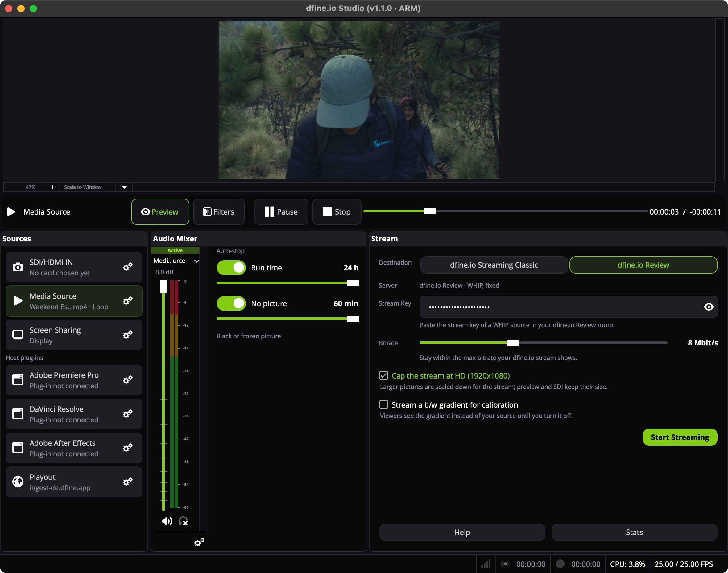Pause media playback
Screen dimensions: 728x573
click(281, 212)
